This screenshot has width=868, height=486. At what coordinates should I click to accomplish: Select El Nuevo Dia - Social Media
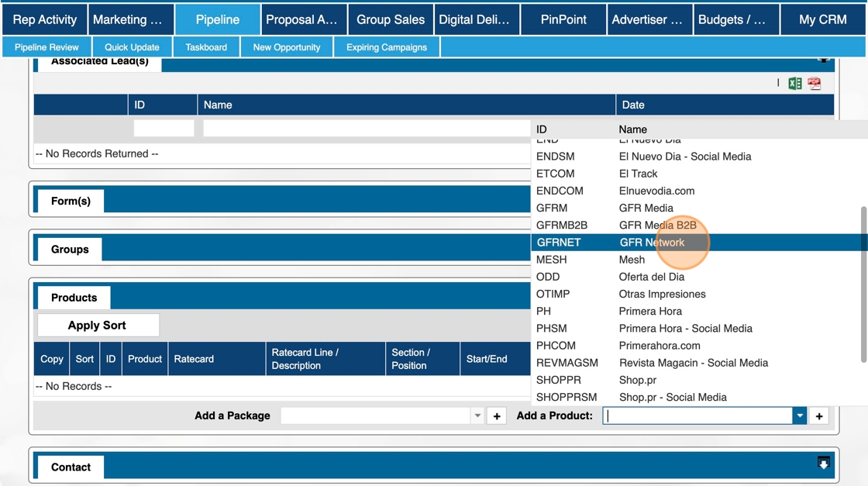699,157
